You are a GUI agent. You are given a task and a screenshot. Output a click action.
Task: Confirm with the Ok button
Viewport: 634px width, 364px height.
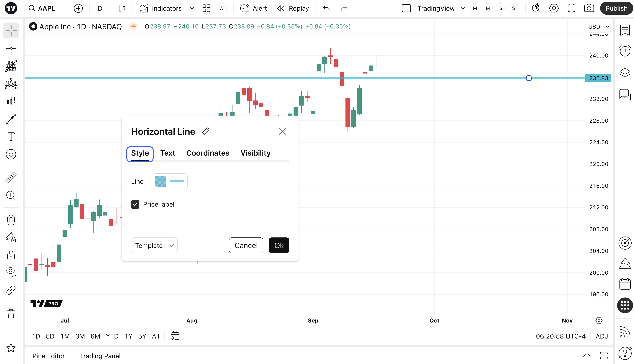pyautogui.click(x=279, y=245)
